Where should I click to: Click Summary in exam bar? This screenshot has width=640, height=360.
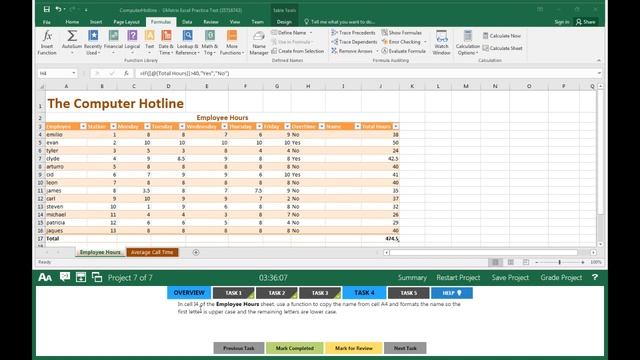[x=412, y=278]
